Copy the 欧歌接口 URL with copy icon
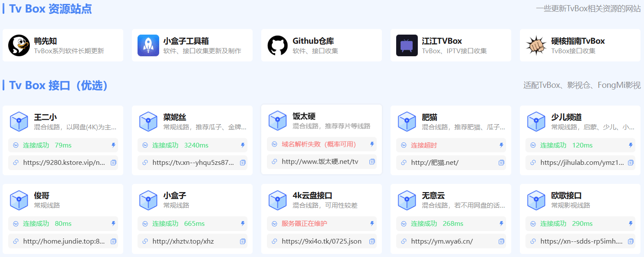 [631, 241]
